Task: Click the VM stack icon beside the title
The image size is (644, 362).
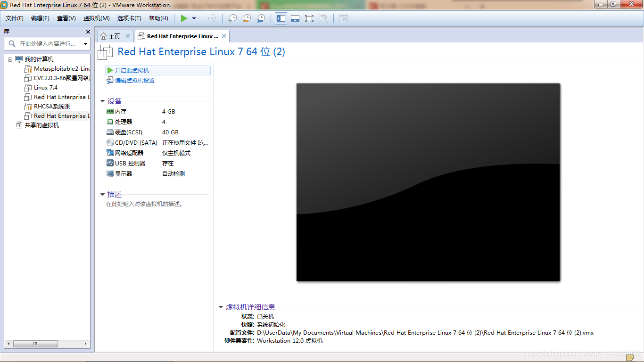Action: [105, 52]
